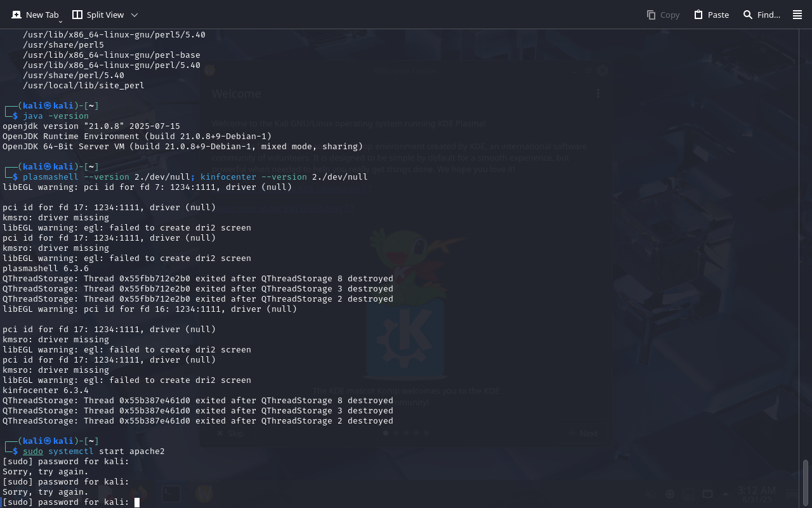Click the '/usr/lib/x86_64-linux-gnu/perl/5.40' line
This screenshot has width=812, height=508.
pos(112,65)
